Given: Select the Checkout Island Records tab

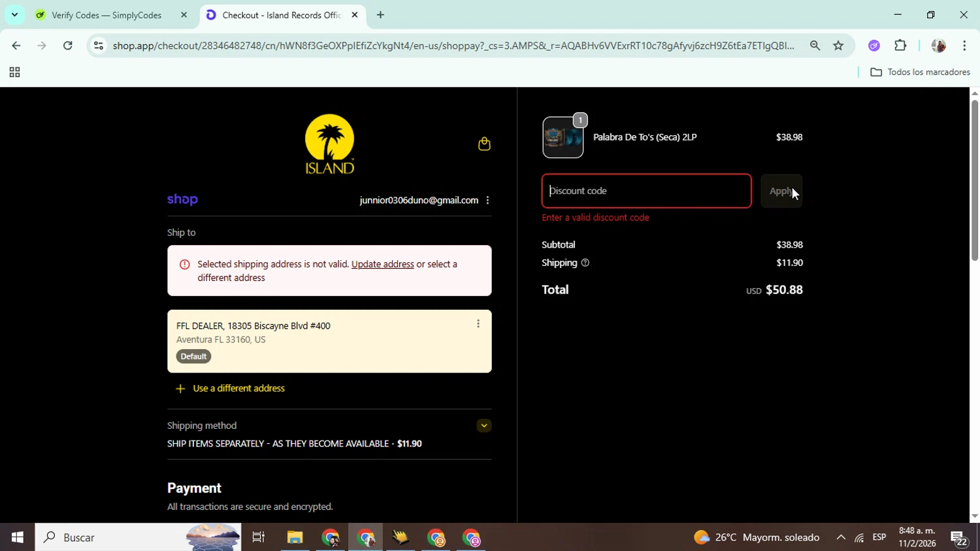Looking at the screenshot, I should 282,15.
